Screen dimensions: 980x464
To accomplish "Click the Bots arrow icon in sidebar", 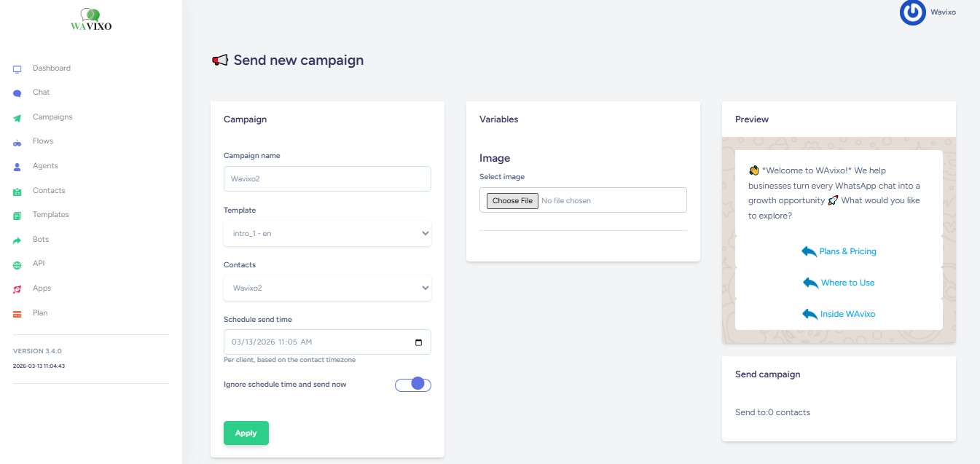I will pyautogui.click(x=17, y=240).
